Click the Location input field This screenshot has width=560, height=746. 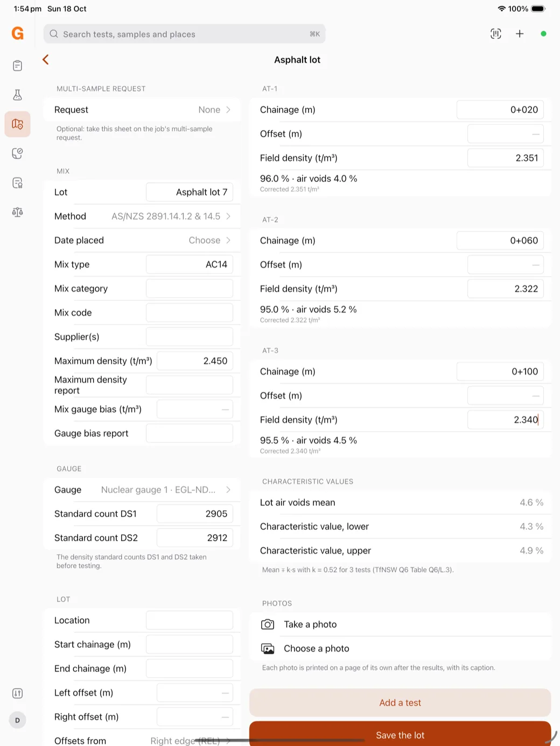coord(190,621)
